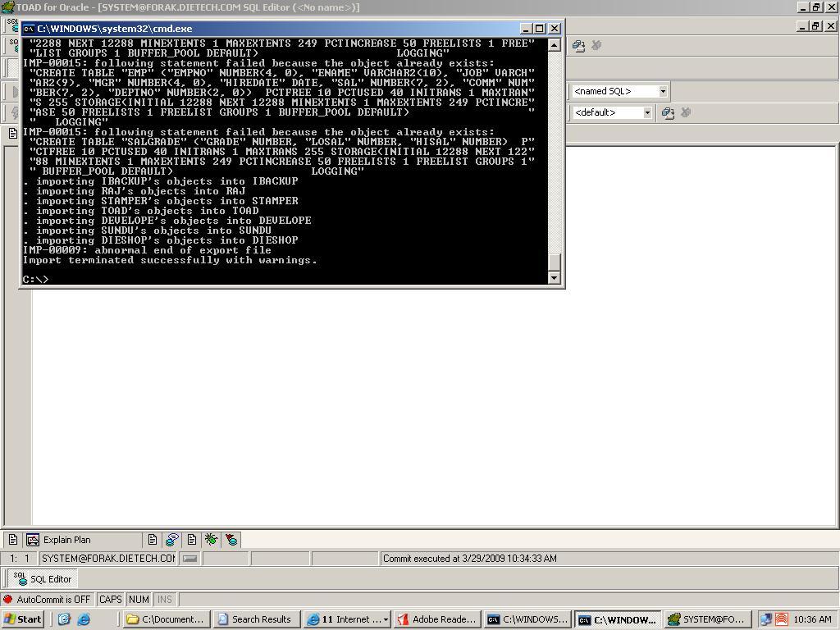The image size is (840, 630).
Task: Switch to first C:\WINDOWS cmd taskbar button
Action: [x=527, y=619]
